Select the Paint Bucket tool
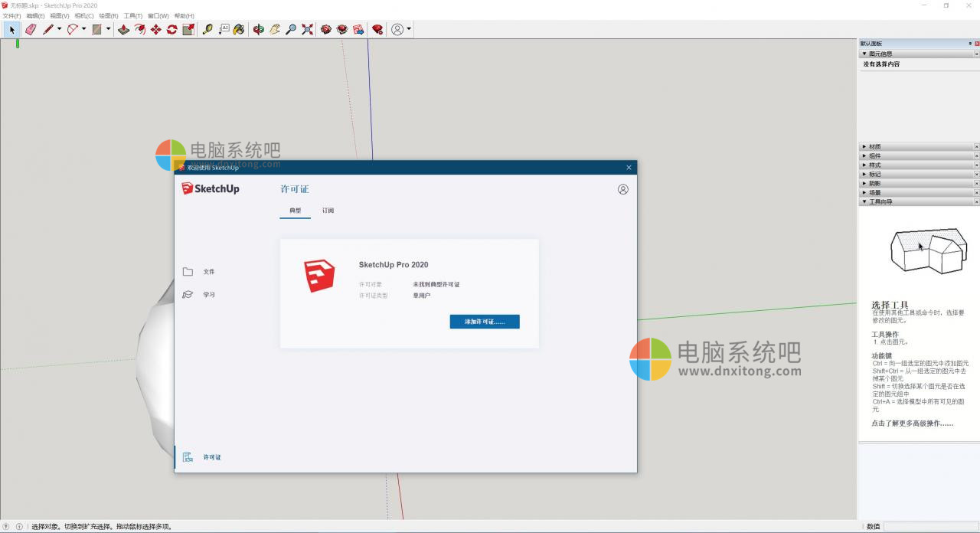This screenshot has width=980, height=533. (239, 29)
